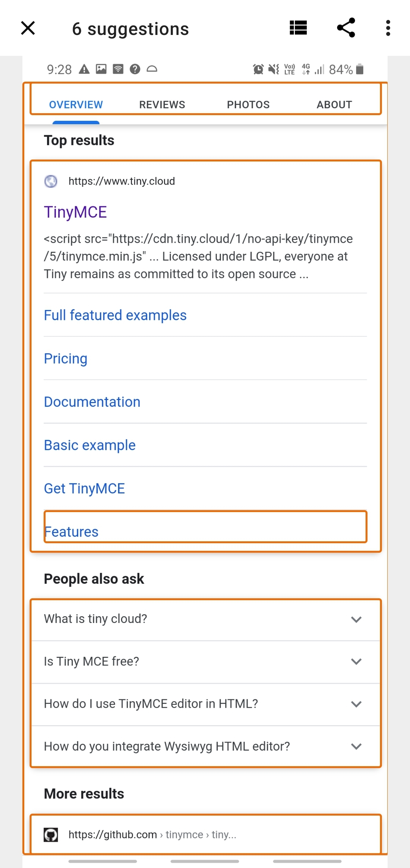410x868 pixels.
Task: Open the TinyMCE result title link
Action: click(75, 212)
